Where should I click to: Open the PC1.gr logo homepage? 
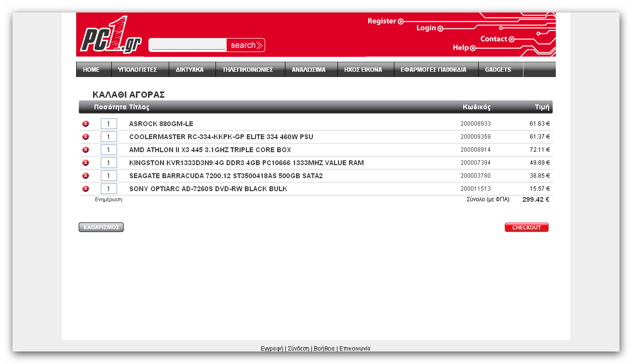[x=111, y=35]
